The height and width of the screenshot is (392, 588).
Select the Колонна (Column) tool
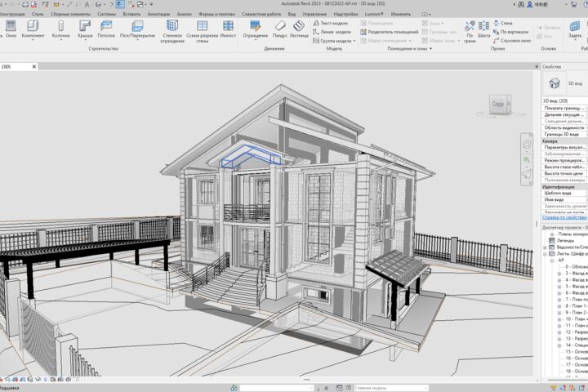tap(60, 29)
